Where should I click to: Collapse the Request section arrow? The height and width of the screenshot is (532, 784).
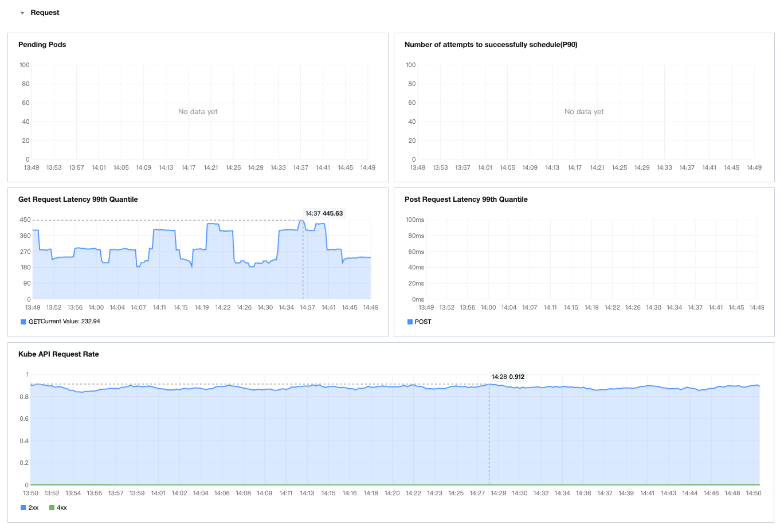(22, 13)
